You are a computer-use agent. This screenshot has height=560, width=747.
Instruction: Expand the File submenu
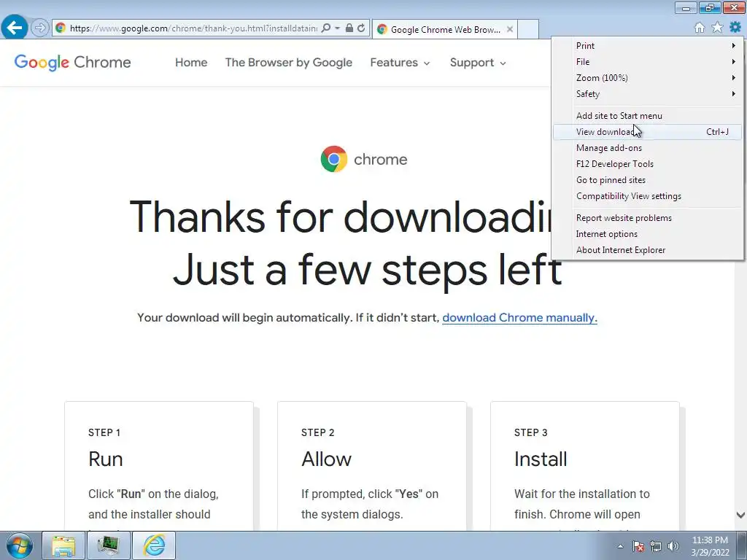648,62
